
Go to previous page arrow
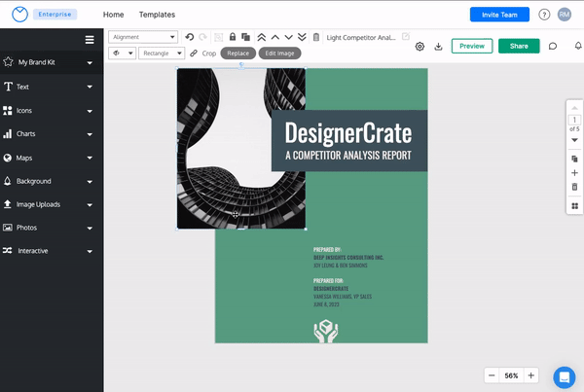coord(574,108)
